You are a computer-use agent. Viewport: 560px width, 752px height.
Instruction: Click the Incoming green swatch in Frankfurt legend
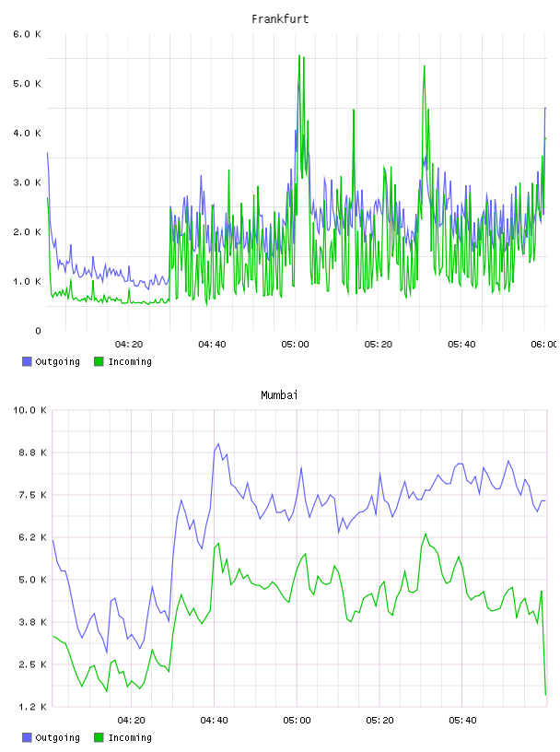coord(99,361)
